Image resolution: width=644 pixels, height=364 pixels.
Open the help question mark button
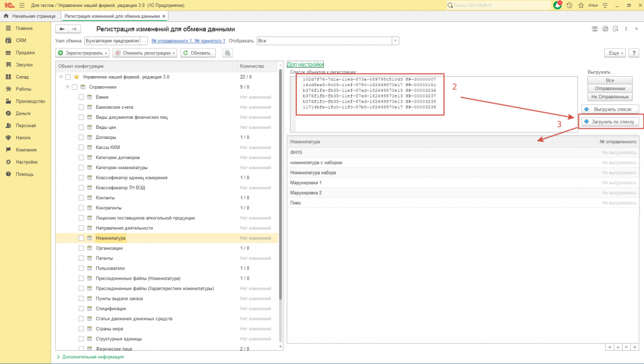[x=634, y=53]
